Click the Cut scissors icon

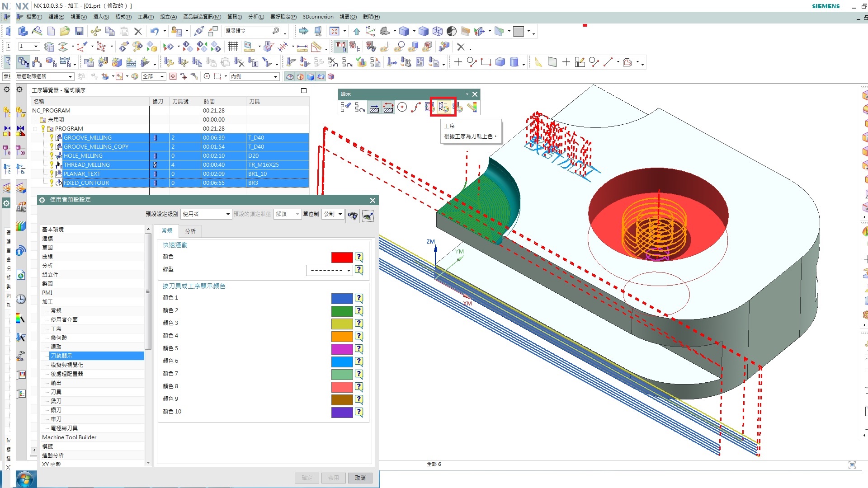(x=95, y=31)
